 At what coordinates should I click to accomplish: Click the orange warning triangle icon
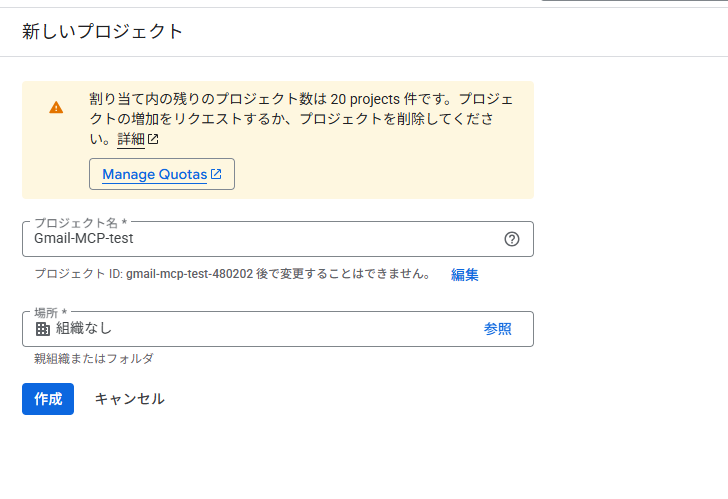click(x=56, y=108)
